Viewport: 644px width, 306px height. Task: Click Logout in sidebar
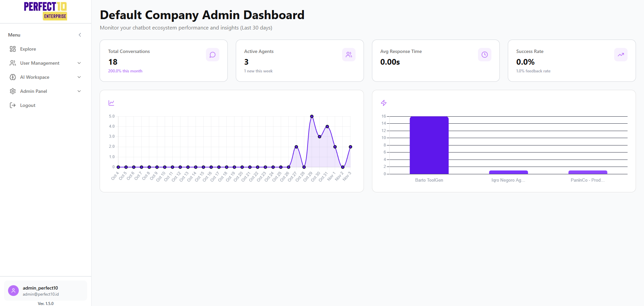46,105
